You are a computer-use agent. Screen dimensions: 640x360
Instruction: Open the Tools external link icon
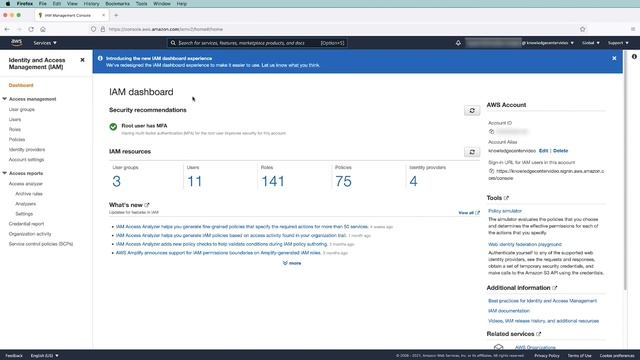point(507,198)
